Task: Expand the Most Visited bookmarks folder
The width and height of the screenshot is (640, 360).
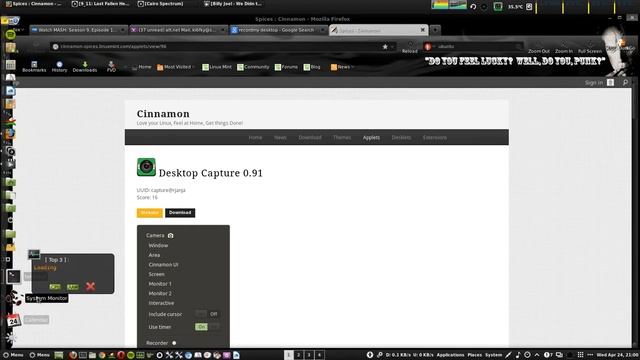Action: pos(176,67)
